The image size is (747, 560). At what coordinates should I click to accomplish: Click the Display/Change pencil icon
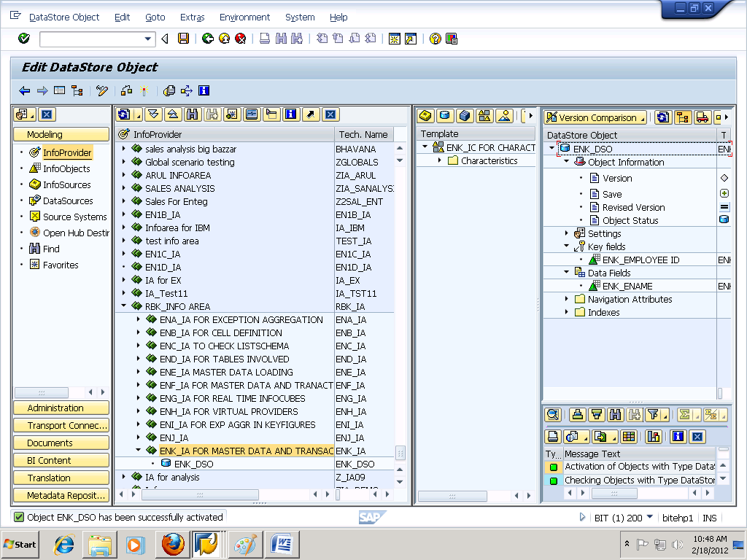(102, 90)
